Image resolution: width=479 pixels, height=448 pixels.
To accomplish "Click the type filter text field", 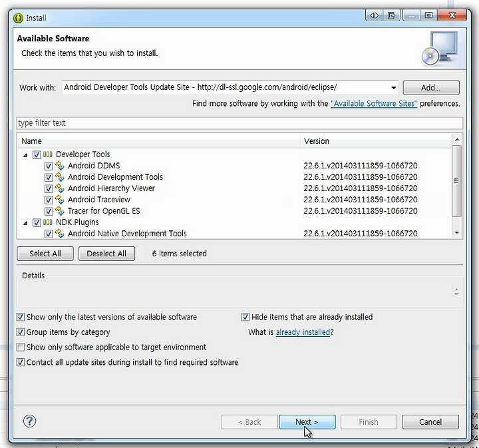I will [x=239, y=123].
